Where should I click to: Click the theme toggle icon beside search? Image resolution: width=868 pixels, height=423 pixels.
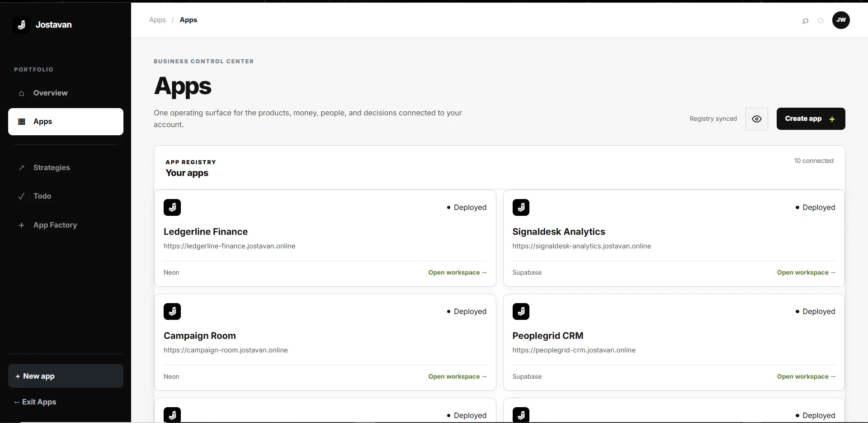[821, 20]
